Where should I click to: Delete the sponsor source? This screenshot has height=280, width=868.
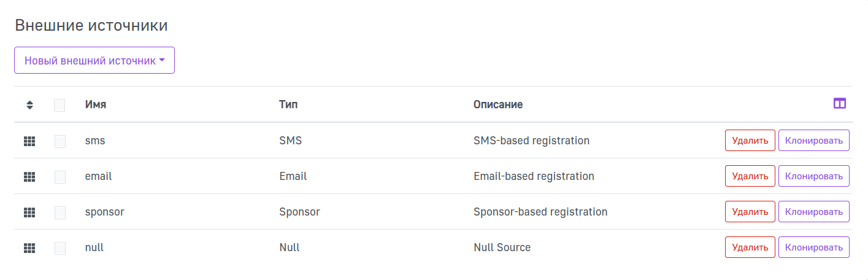coord(750,212)
